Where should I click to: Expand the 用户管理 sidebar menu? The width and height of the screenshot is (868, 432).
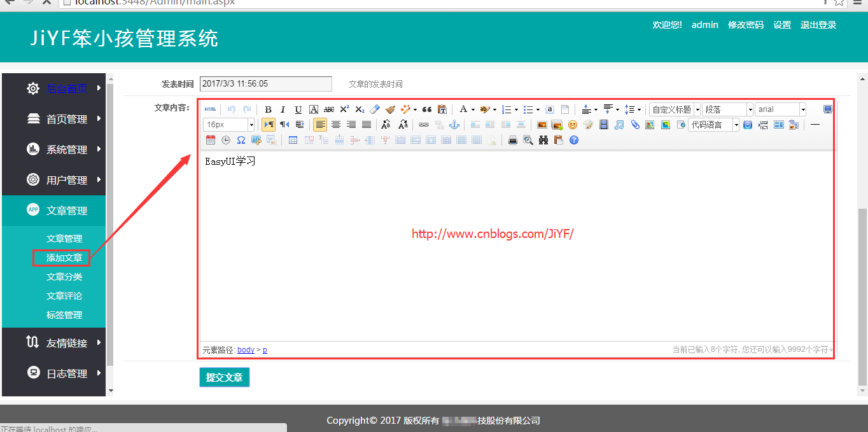coord(53,180)
